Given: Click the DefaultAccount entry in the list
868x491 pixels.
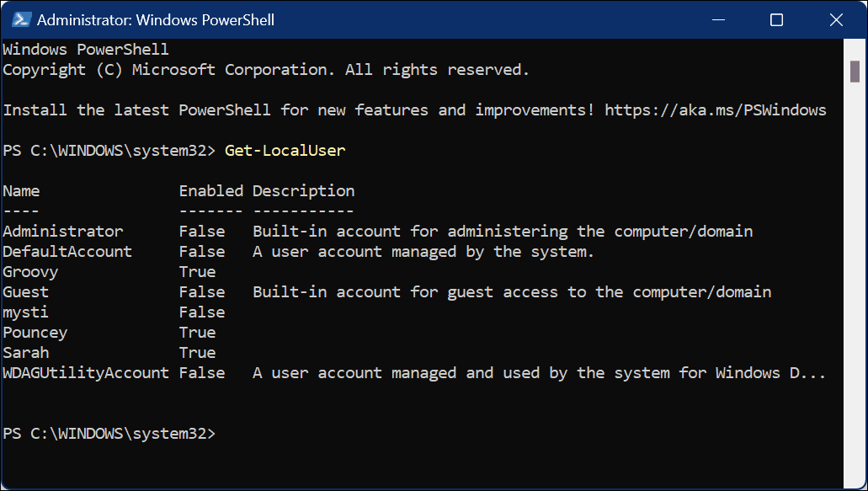Looking at the screenshot, I should pos(67,251).
